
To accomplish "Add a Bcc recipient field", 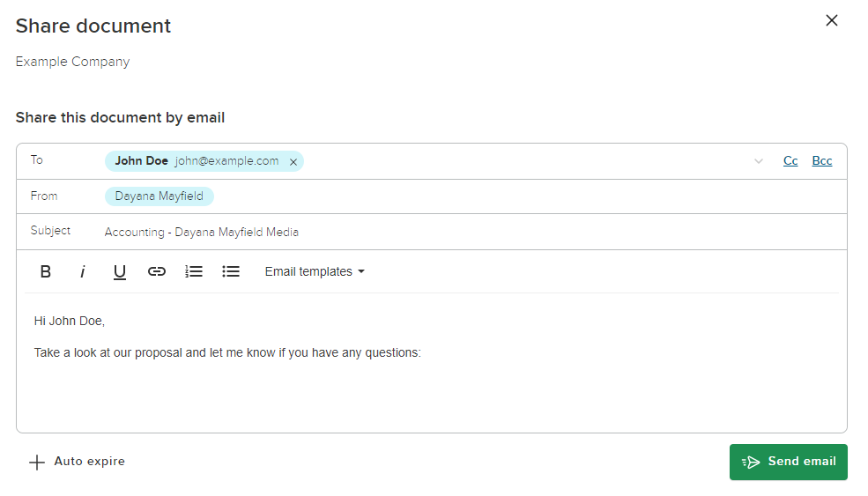I will 821,161.
